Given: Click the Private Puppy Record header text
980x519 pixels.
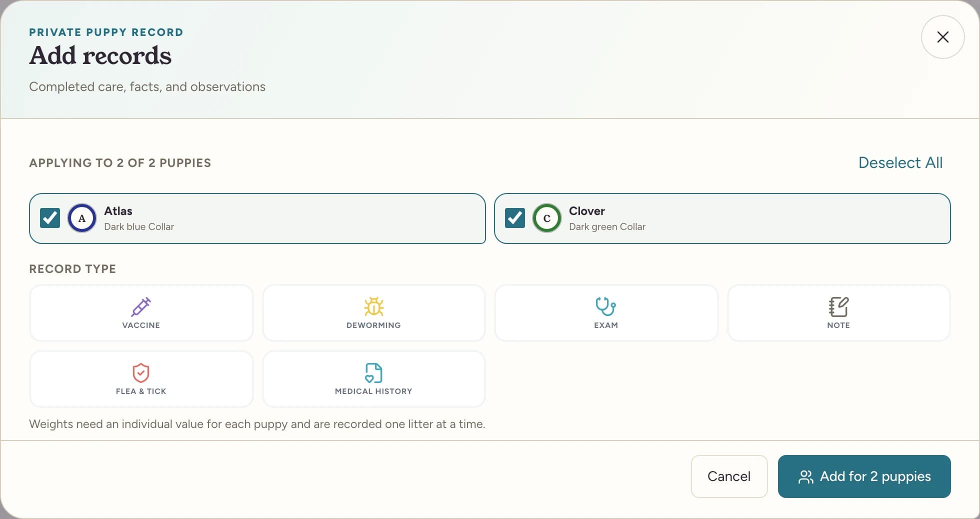Looking at the screenshot, I should click(x=106, y=32).
